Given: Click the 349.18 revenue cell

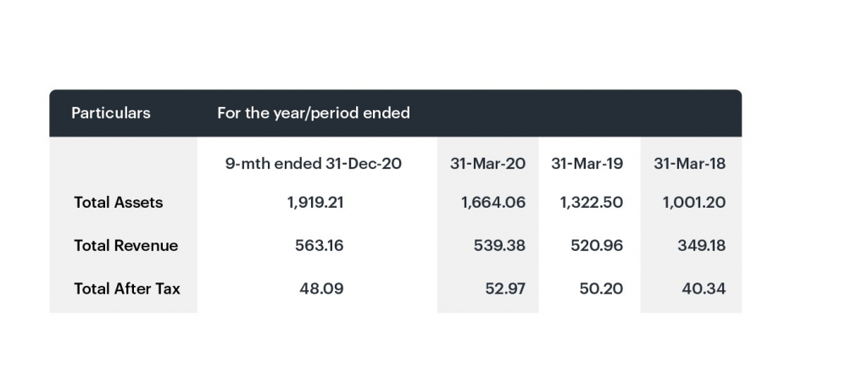Looking at the screenshot, I should click(699, 246).
